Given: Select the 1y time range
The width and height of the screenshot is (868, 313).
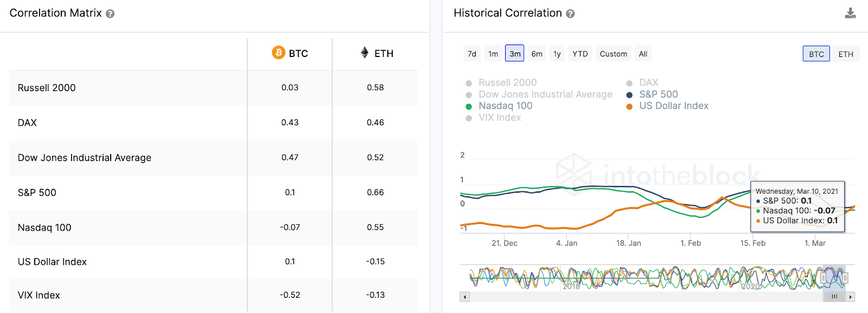Looking at the screenshot, I should 557,54.
